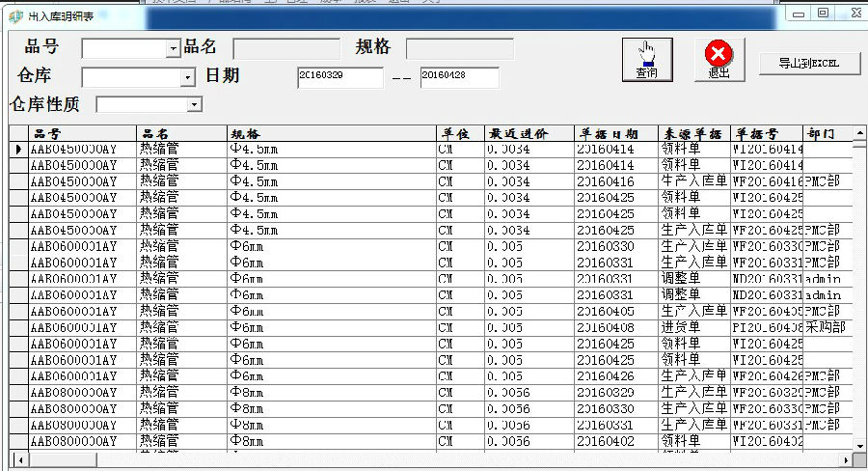
Task: Open the 品号 dropdown list
Action: 174,48
